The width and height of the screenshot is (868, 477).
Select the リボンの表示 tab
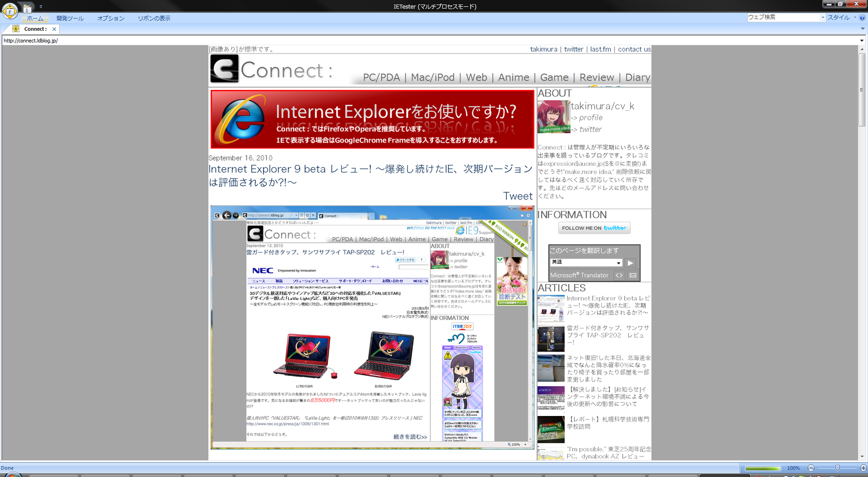(154, 18)
